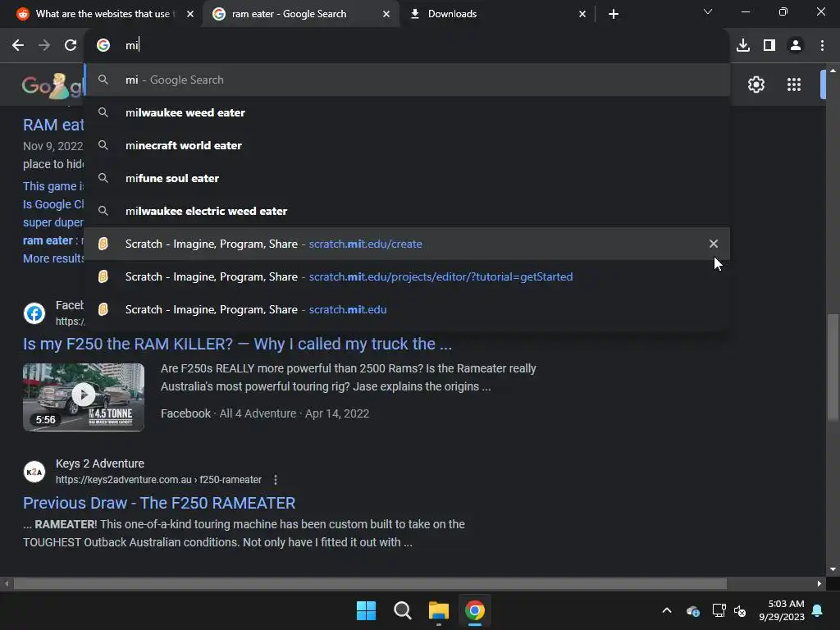The image size is (840, 630).
Task: Close the Downloads tab
Action: [x=582, y=14]
